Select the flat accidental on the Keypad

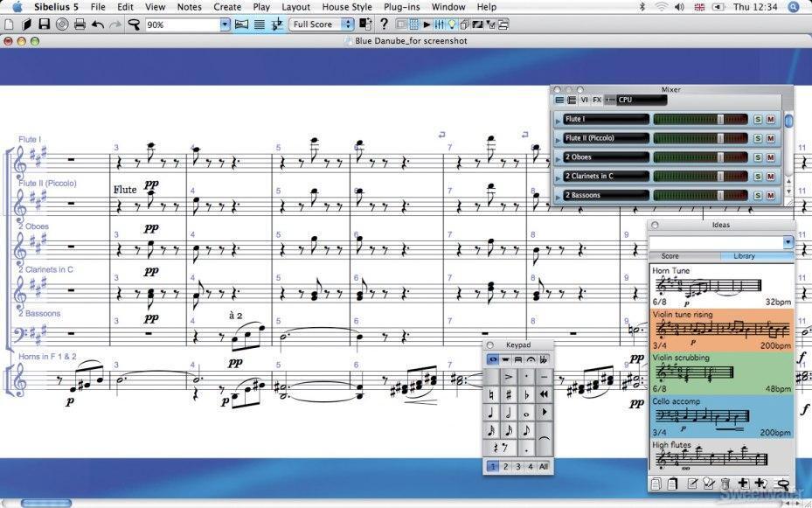point(526,393)
